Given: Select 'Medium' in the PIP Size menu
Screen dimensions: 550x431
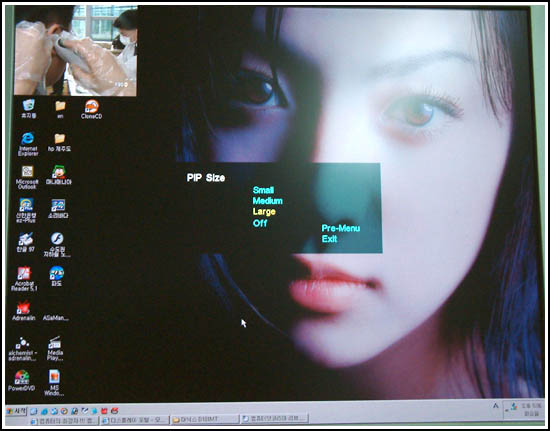Looking at the screenshot, I should [268, 201].
